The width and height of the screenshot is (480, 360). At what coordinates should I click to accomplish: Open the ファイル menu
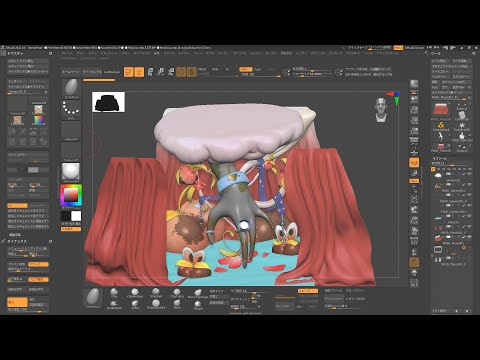(x=169, y=53)
